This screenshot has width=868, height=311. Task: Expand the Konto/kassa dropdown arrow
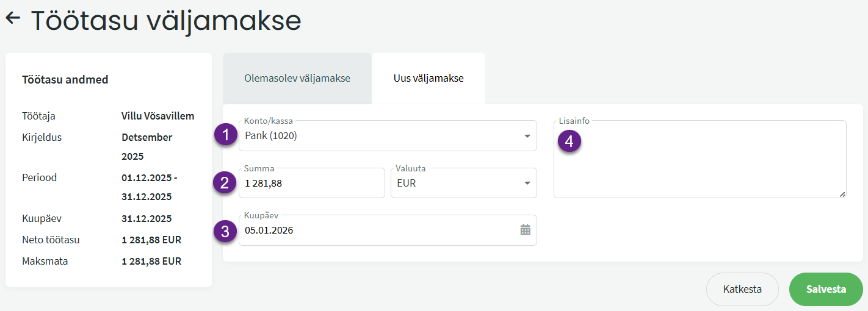(527, 136)
